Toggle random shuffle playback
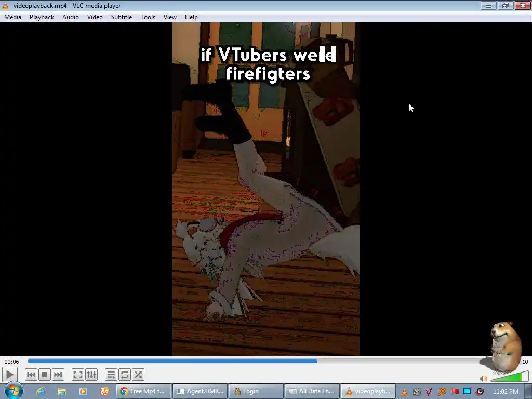This screenshot has height=399, width=532. (x=138, y=375)
